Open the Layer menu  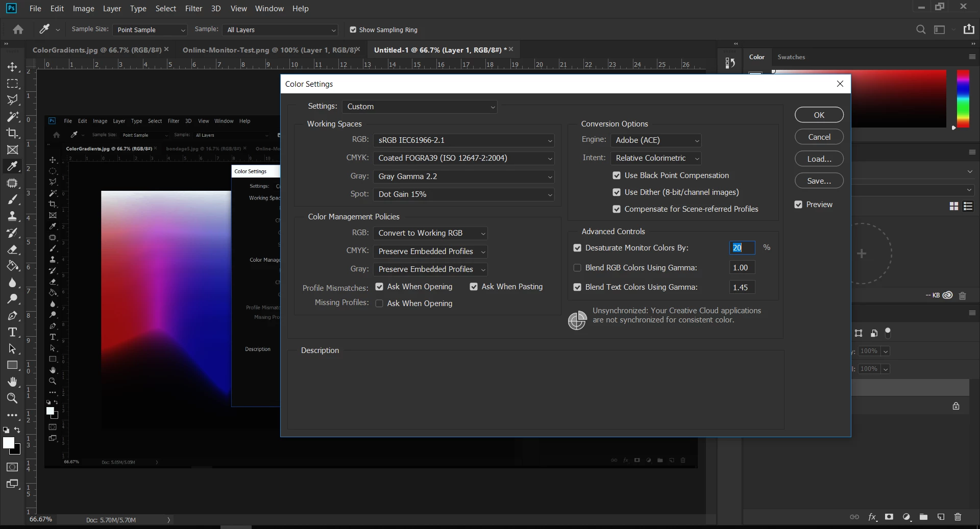[112, 8]
